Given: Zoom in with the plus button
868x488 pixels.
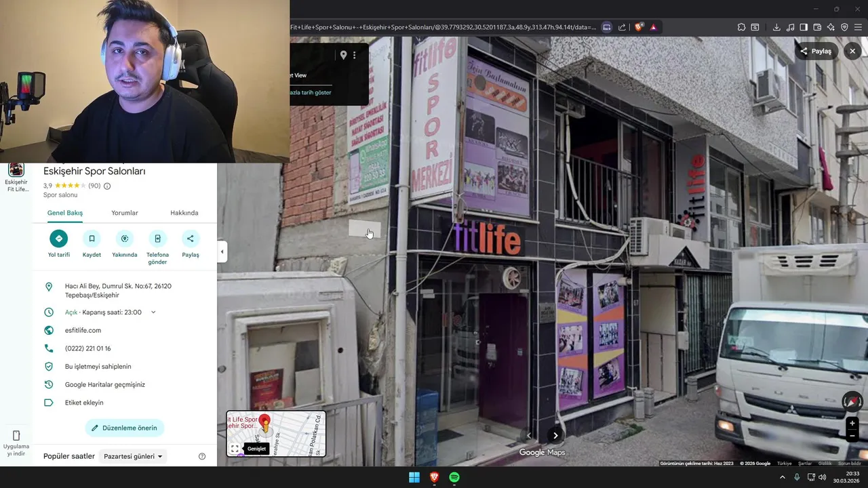Looking at the screenshot, I should point(852,423).
